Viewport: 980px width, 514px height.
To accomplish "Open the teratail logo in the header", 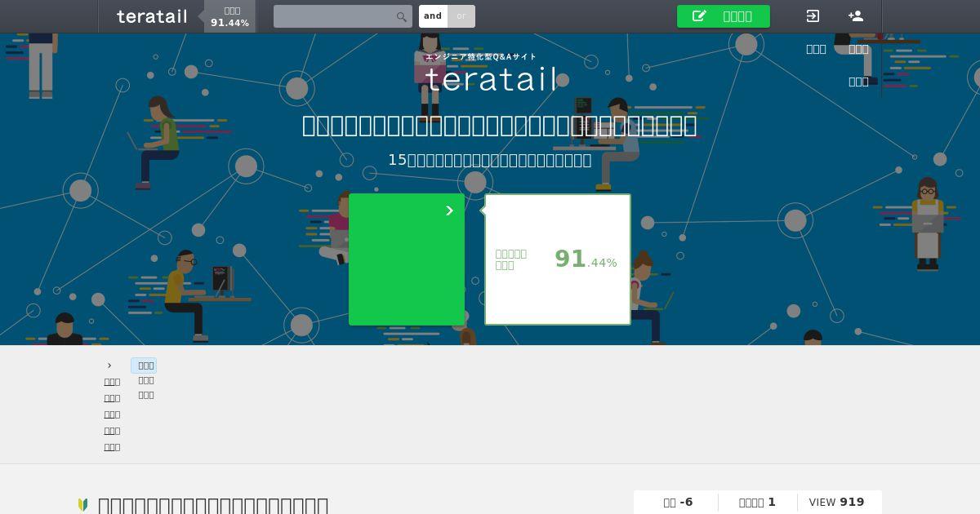I will point(152,16).
